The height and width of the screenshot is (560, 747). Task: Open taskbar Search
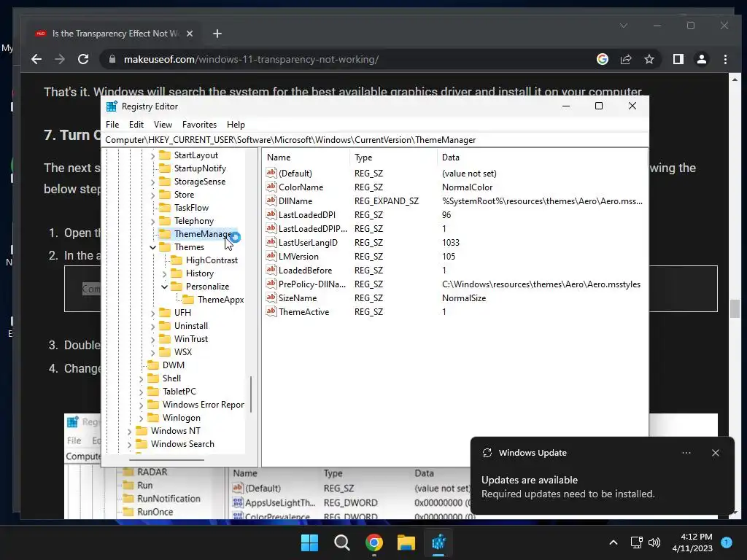pyautogui.click(x=341, y=542)
